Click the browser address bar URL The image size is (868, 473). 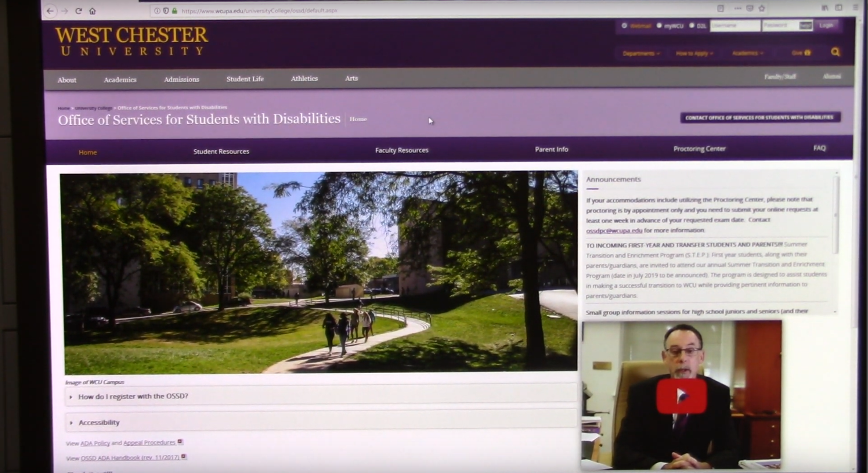[259, 10]
